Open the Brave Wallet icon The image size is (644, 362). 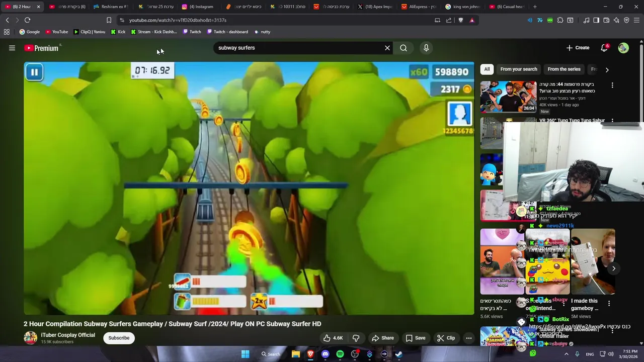click(606, 20)
